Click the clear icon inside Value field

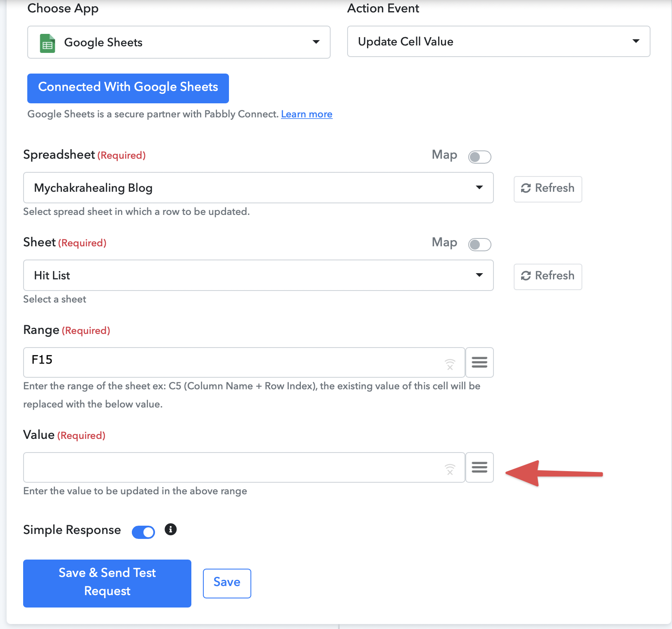click(450, 469)
